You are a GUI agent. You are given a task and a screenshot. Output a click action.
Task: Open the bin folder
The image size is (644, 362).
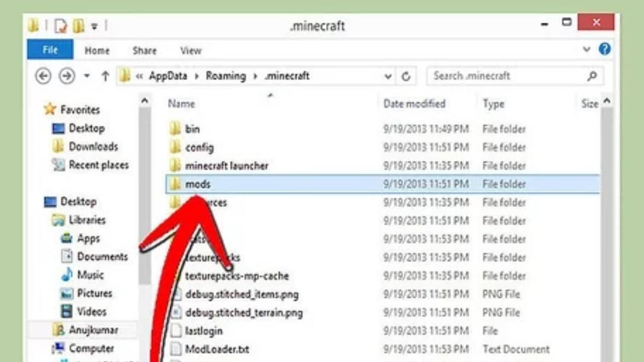(193, 129)
